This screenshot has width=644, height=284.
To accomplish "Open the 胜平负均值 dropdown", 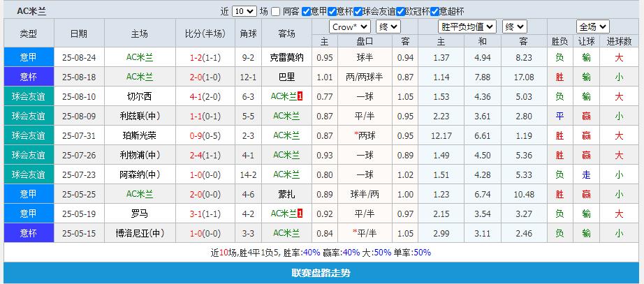I will pos(467,27).
